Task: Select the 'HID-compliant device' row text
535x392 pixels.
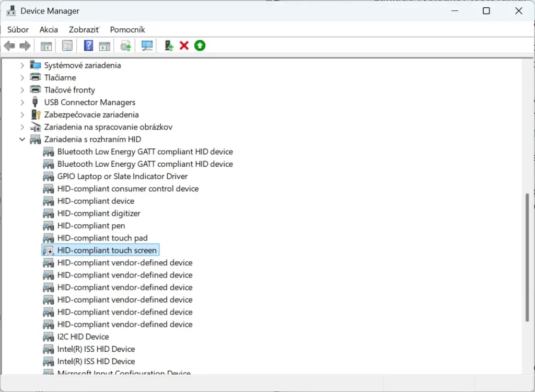Action: click(x=96, y=201)
